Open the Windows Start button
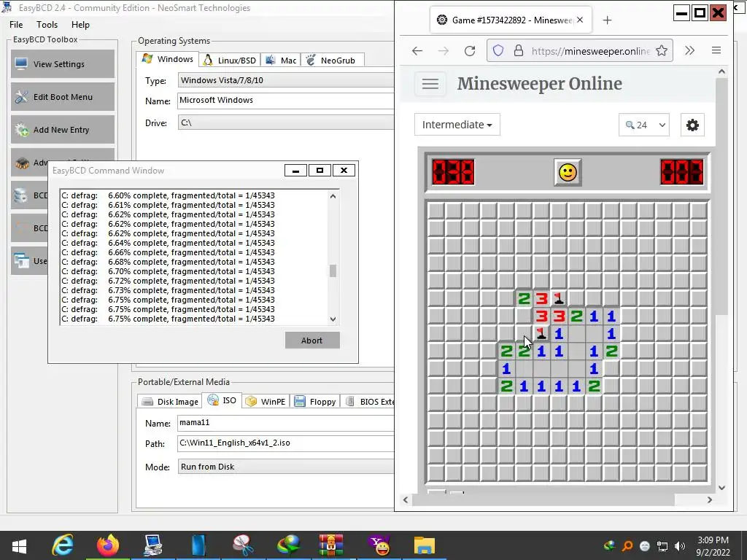The width and height of the screenshot is (747, 560). click(19, 546)
